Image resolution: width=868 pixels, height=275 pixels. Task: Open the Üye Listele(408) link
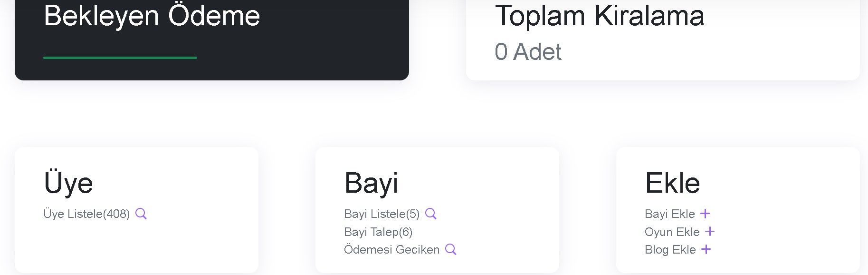coord(86,214)
